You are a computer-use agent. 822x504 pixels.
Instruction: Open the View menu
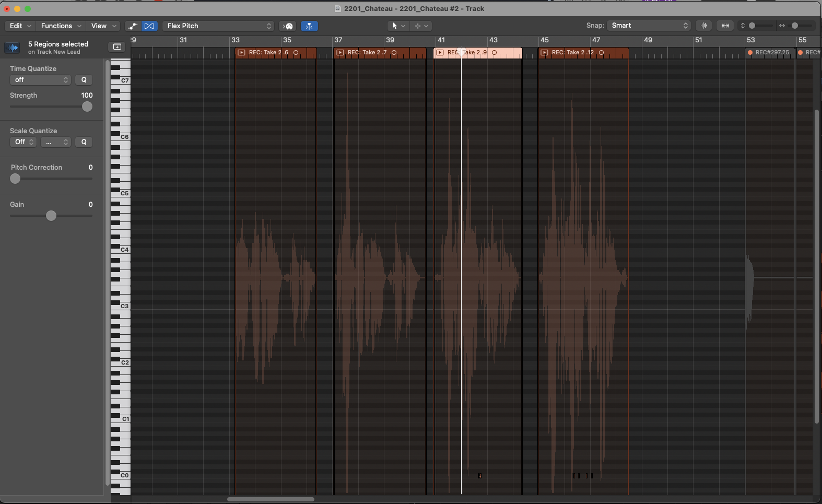[x=103, y=26]
